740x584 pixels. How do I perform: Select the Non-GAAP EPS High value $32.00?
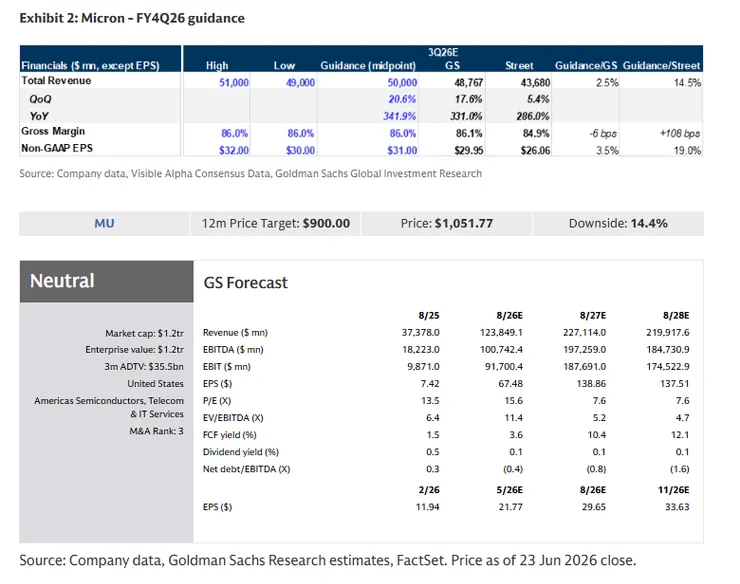coord(234,151)
